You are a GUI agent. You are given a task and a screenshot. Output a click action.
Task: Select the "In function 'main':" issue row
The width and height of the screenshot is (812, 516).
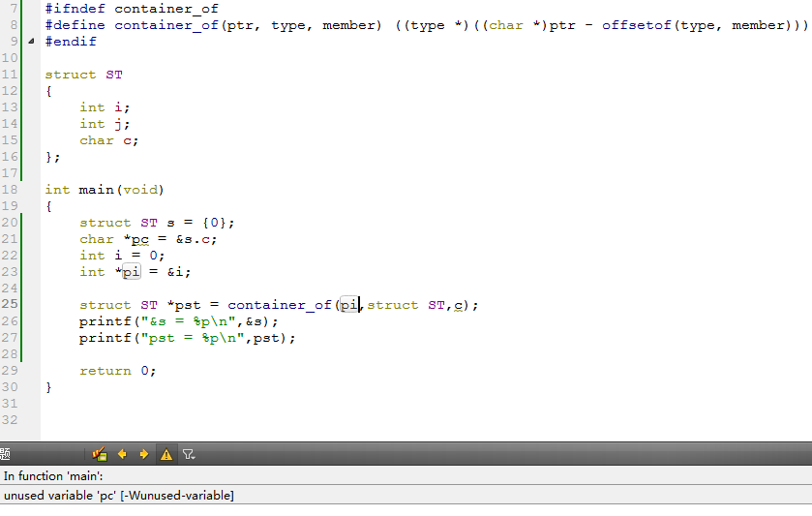click(x=406, y=475)
